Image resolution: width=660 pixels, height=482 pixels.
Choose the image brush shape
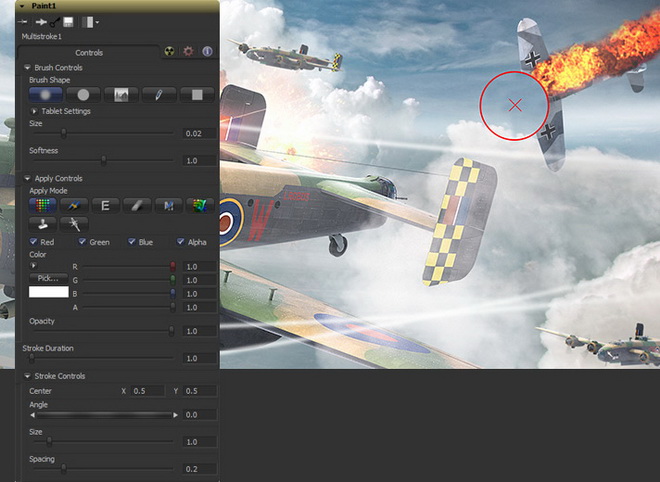click(x=121, y=95)
